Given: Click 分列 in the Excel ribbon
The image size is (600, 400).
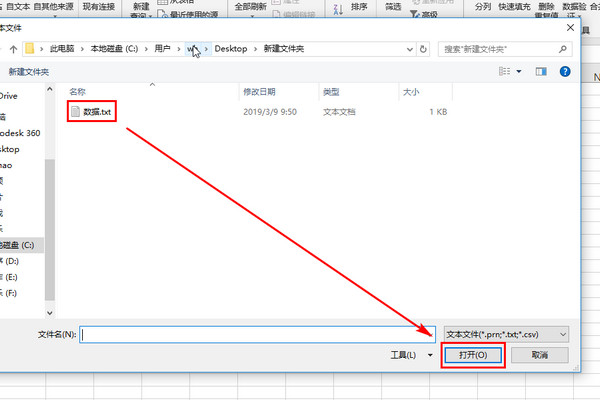Looking at the screenshot, I should point(483,7).
